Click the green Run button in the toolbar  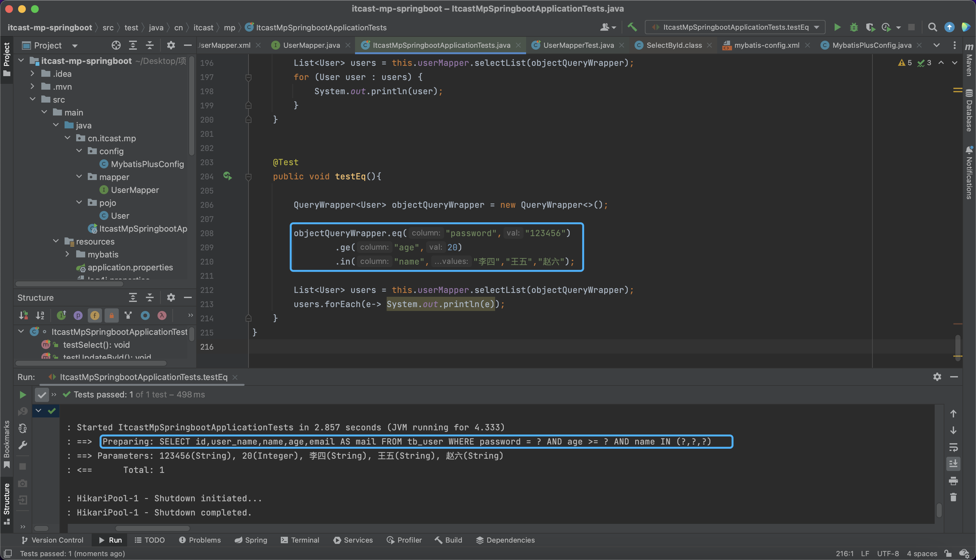pos(837,27)
